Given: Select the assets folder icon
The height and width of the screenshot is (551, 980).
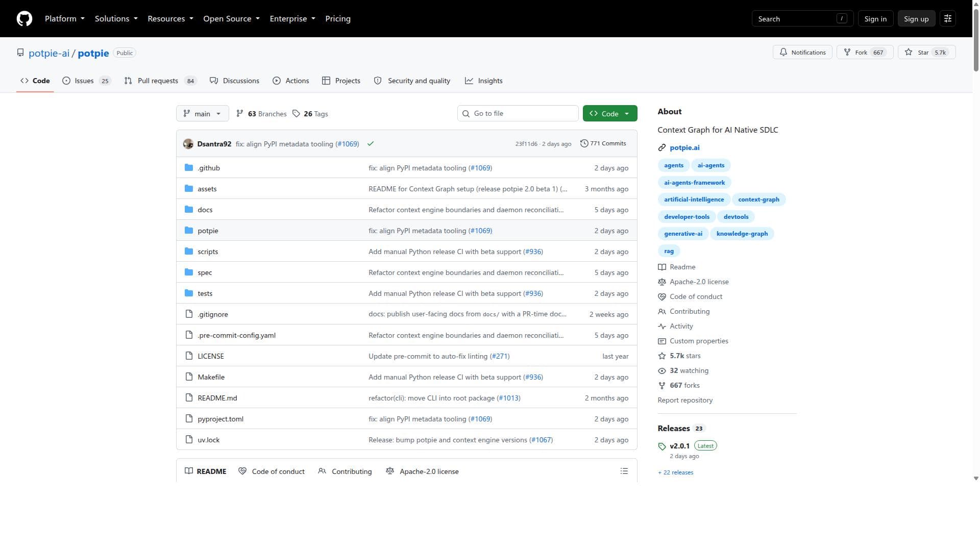Looking at the screenshot, I should (x=189, y=189).
